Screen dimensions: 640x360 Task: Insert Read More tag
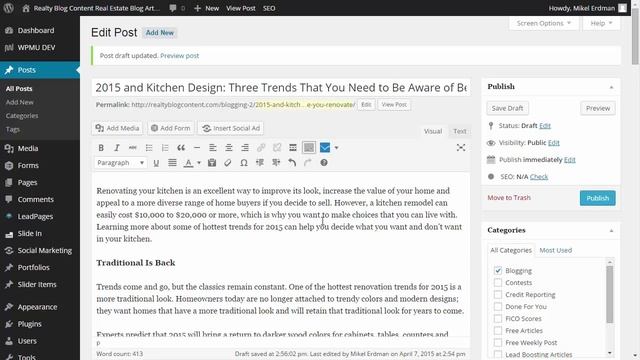(293, 148)
